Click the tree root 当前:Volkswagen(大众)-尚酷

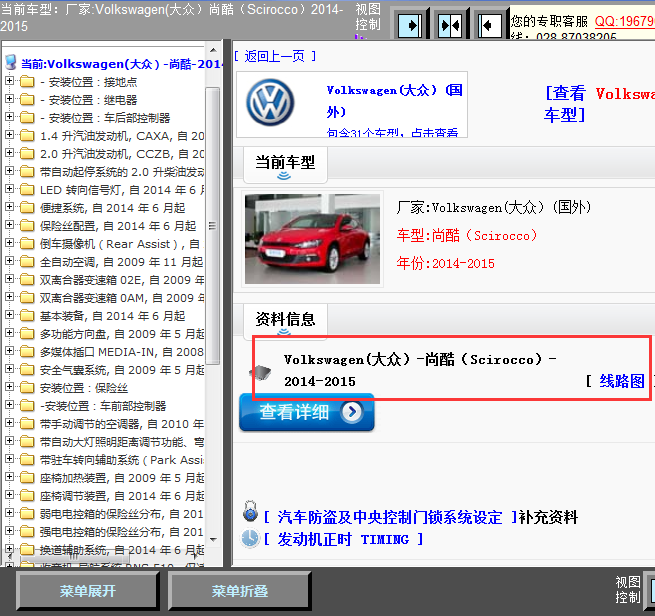[x=121, y=63]
